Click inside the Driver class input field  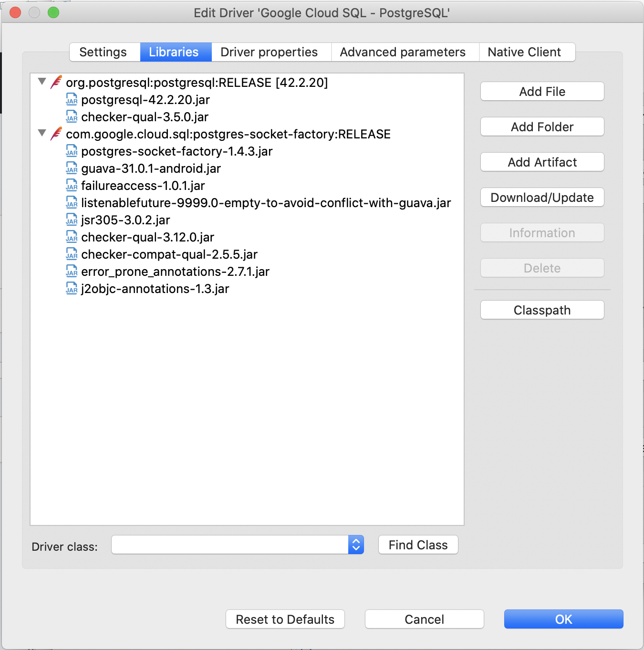(230, 545)
